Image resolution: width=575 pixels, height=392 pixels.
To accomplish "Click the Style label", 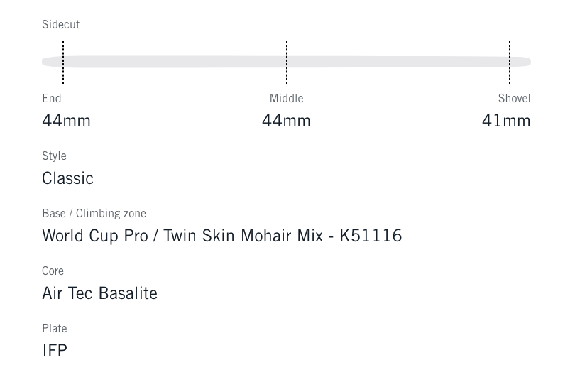I will (x=54, y=156).
